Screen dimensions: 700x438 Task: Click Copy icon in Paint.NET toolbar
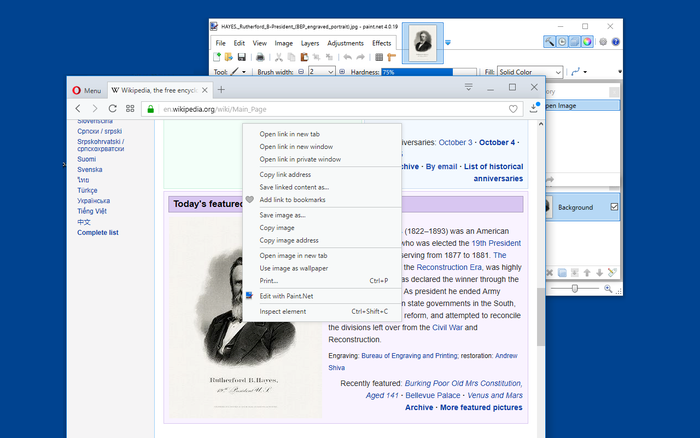click(292, 57)
